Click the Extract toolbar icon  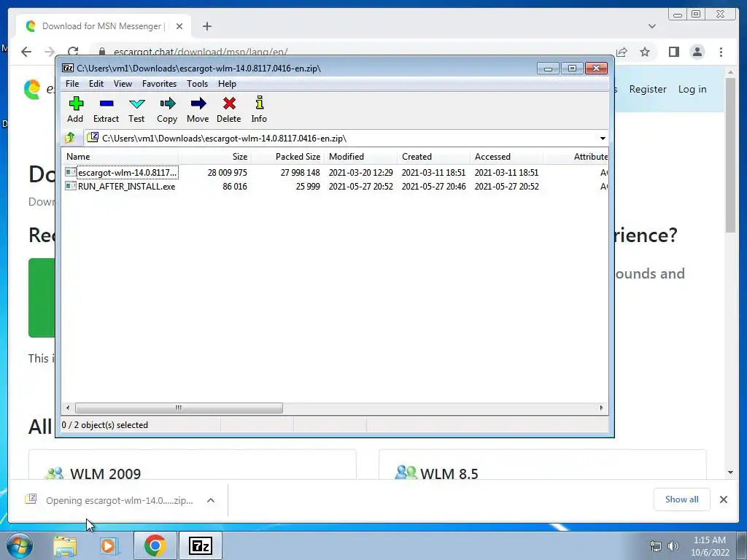(106, 109)
